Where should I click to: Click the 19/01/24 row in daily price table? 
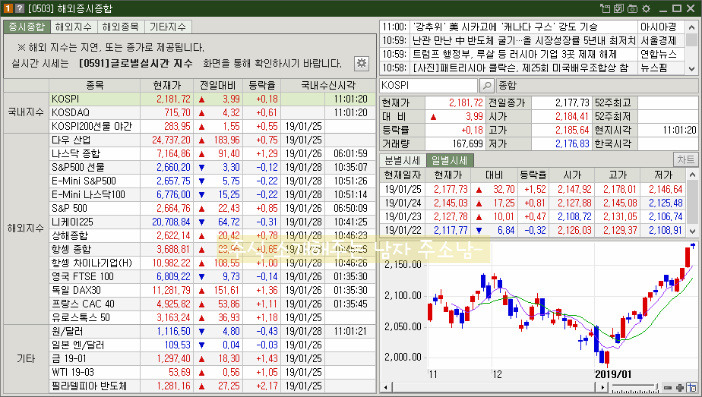(x=533, y=203)
